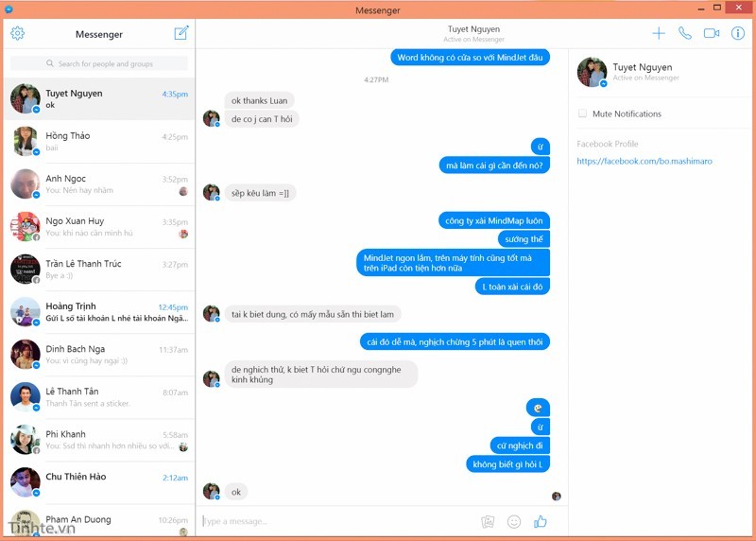Screen dimensions: 756x541
Task: Enable the Mute Notifications checkbox
Action: 582,113
